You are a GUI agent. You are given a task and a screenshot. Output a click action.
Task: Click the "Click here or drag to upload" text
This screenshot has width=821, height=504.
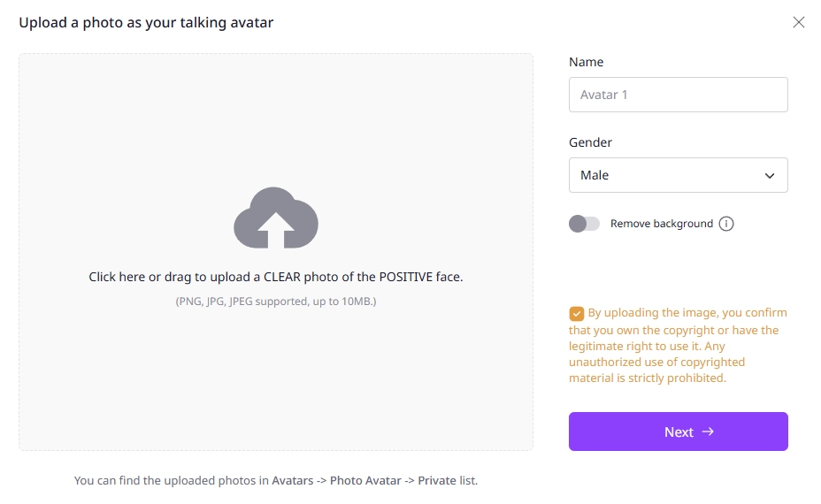(275, 277)
